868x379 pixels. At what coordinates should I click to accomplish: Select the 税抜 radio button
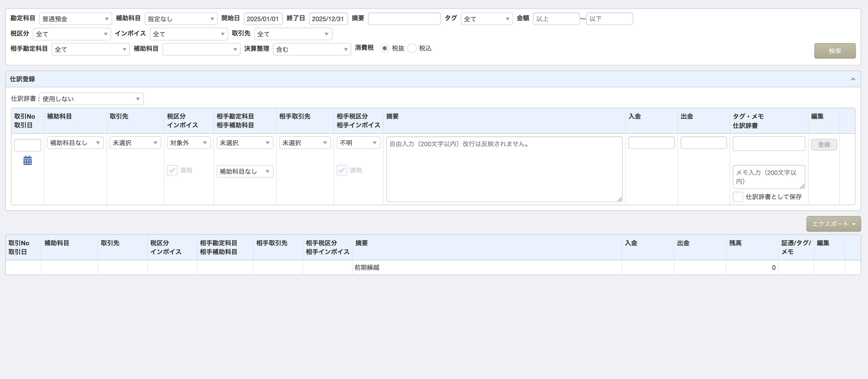384,48
